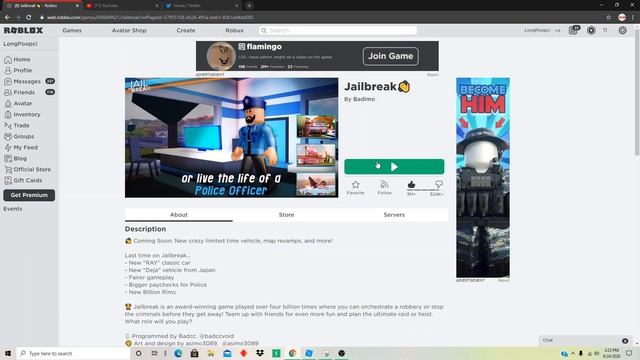The image size is (640, 360).
Task: Open the Chrome three-dot menu
Action: (x=633, y=17)
